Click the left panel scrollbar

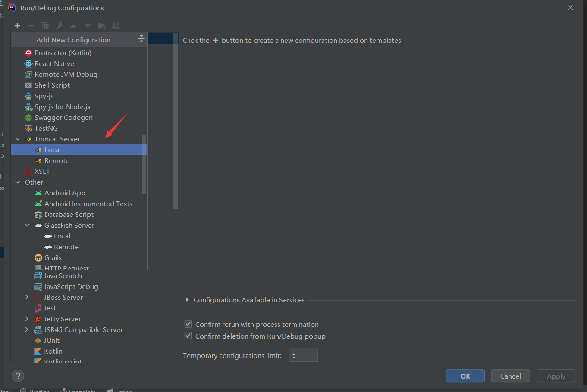(x=176, y=121)
